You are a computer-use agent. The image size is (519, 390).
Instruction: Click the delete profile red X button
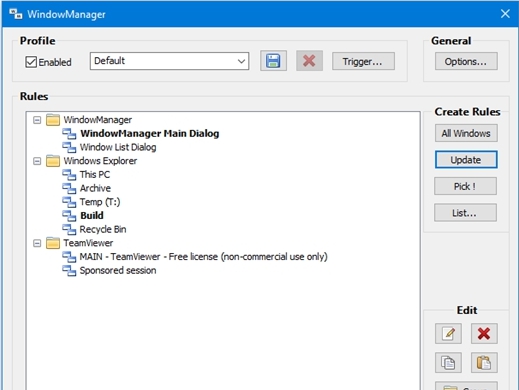coord(309,61)
